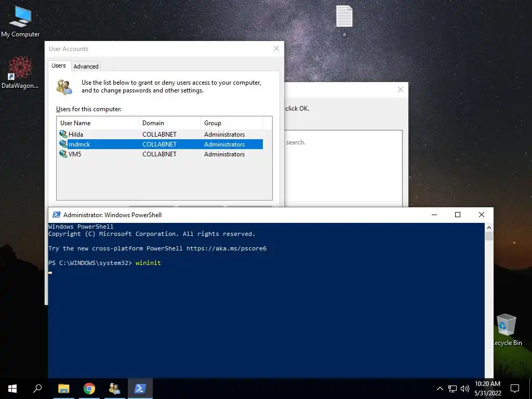
Task: Select the text file named 'a' on desktop
Action: (344, 21)
